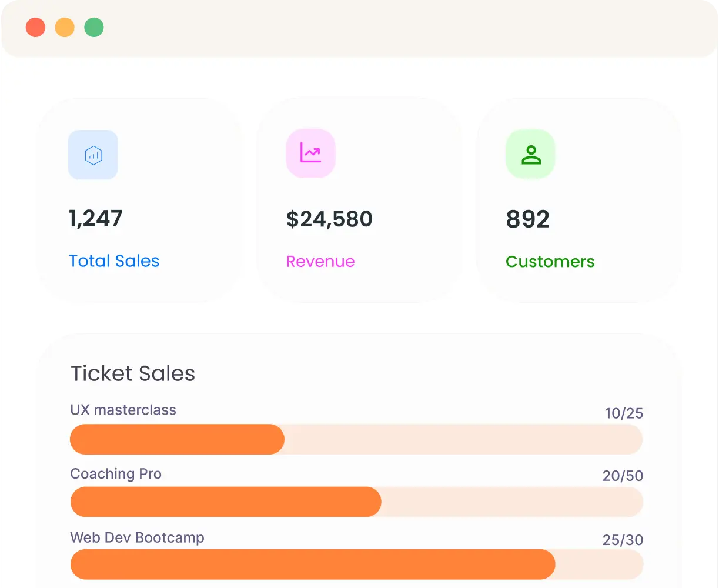The image size is (719, 588).
Task: Click the UX masterclass progress bar
Action: [x=356, y=439]
